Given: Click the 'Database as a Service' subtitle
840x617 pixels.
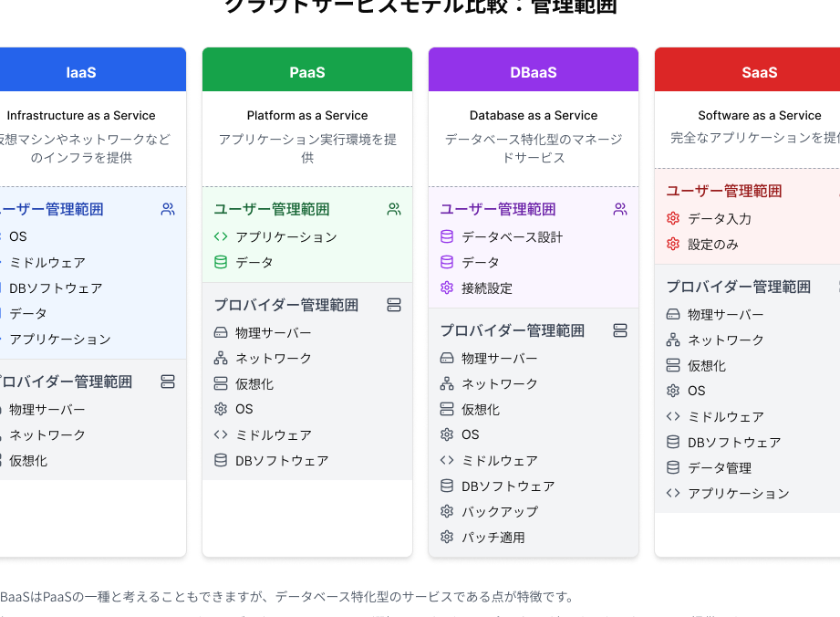Looking at the screenshot, I should pyautogui.click(x=534, y=116).
